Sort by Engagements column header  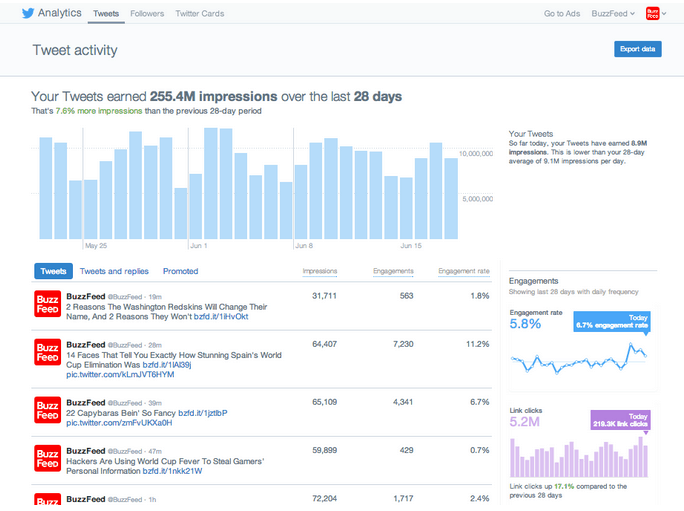pyautogui.click(x=393, y=271)
